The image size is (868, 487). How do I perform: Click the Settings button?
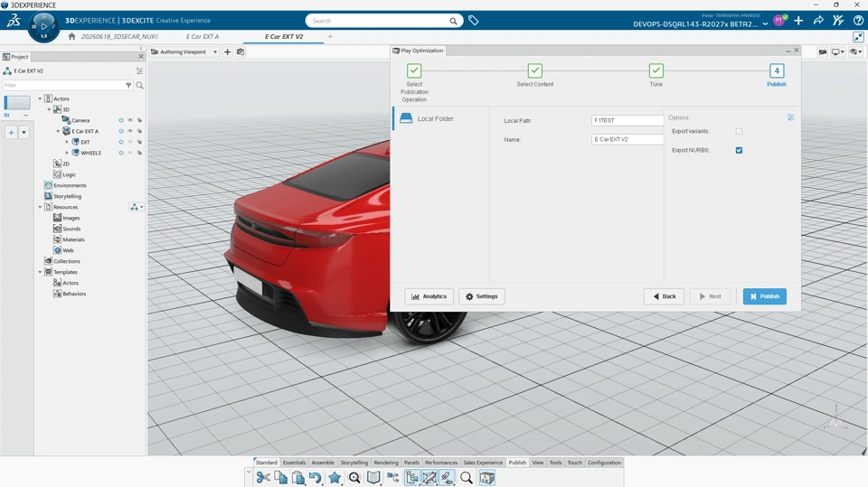coord(482,296)
